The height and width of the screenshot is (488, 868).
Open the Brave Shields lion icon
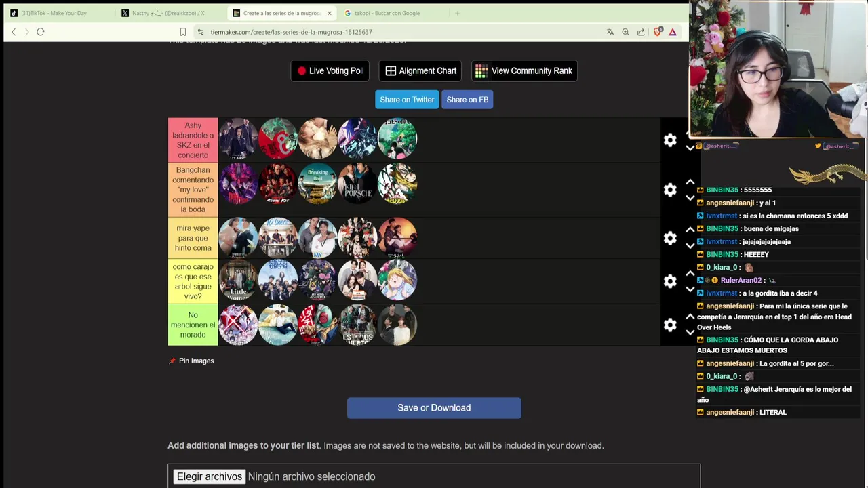point(657,32)
